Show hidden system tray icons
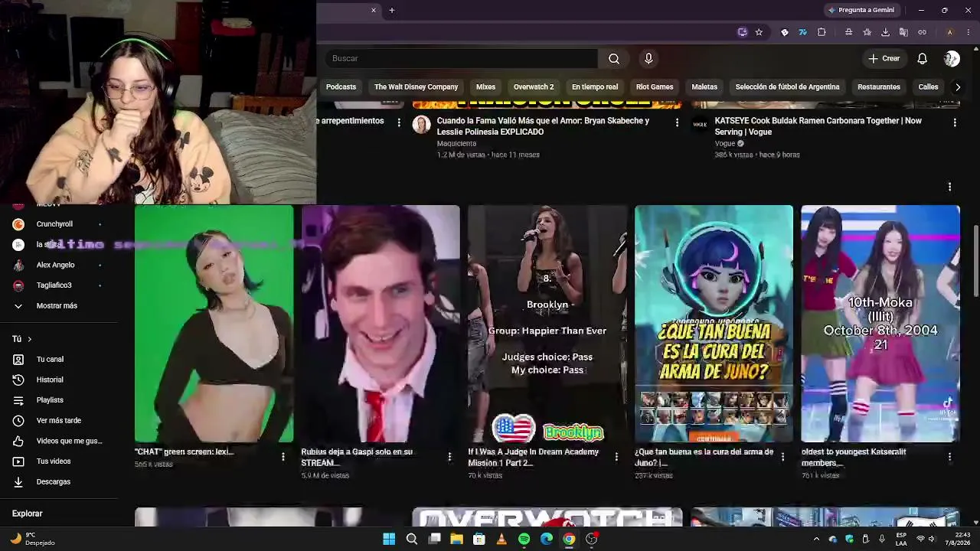Image resolution: width=980 pixels, height=551 pixels. 817,539
